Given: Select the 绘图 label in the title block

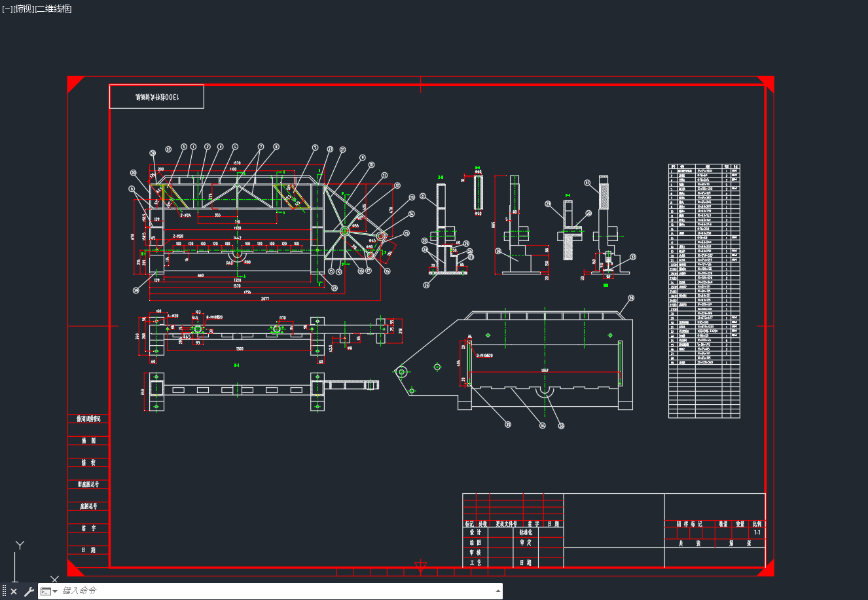Looking at the screenshot, I should point(475,542).
